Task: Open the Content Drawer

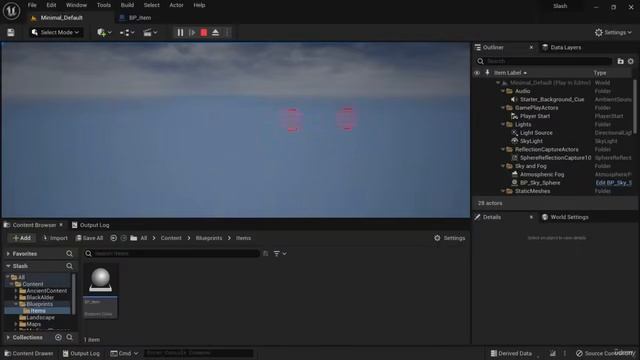Action: tap(29, 353)
